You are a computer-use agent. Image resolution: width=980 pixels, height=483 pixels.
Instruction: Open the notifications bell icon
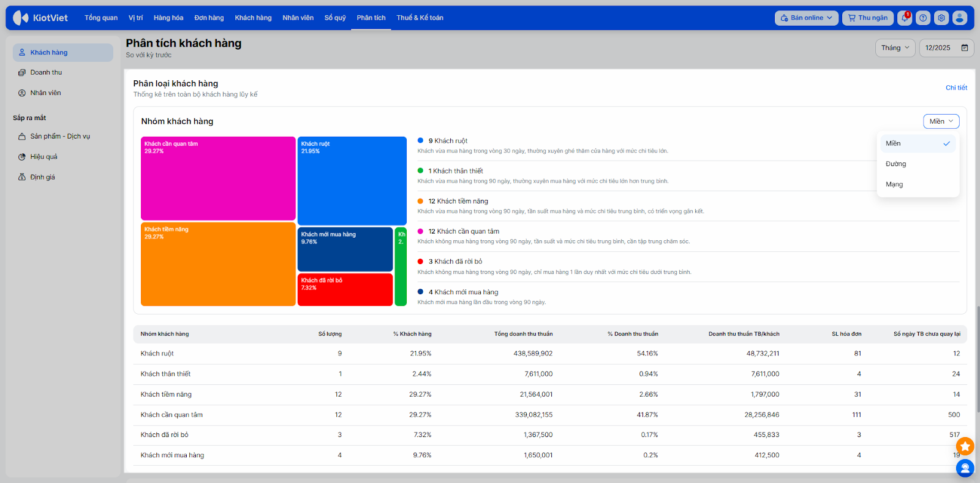point(905,18)
